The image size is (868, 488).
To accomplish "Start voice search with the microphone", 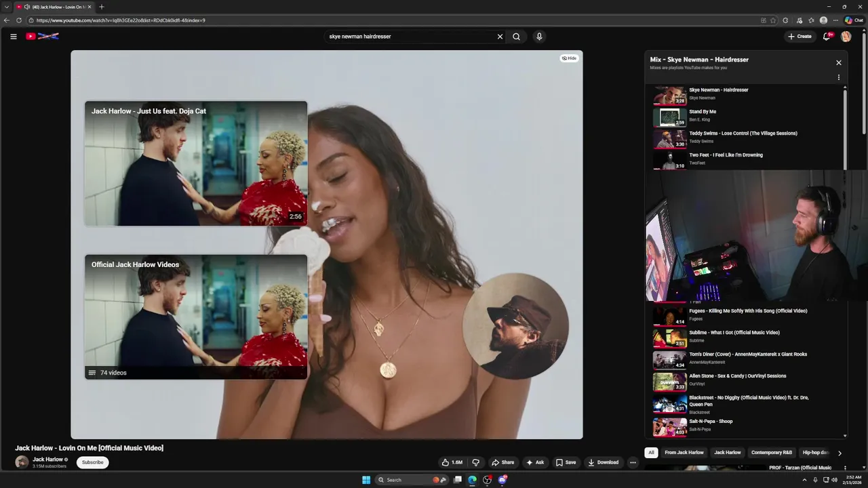I will pyautogui.click(x=539, y=37).
